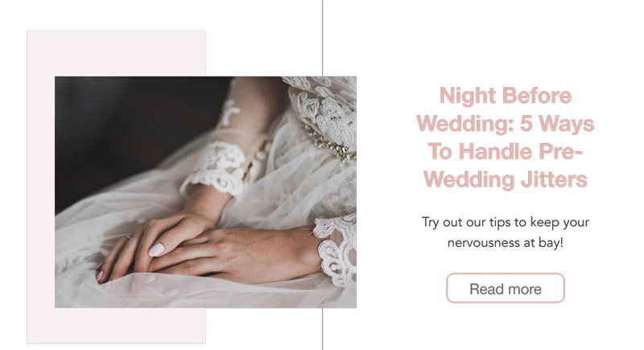Click the pink rectangle below the photo

116,325
